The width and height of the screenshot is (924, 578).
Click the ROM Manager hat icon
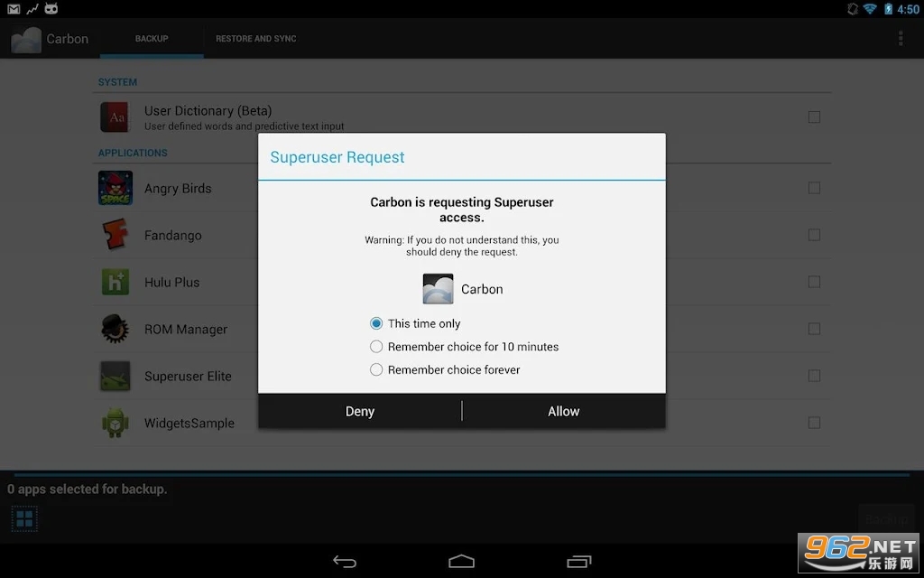[115, 329]
